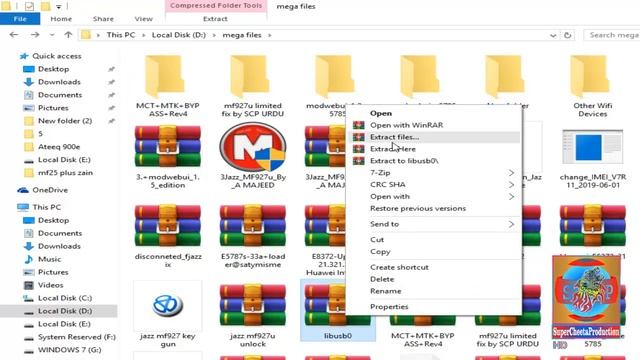
Task: Select 3.+modwebui_1.5_edition archive icon
Action: coord(168,147)
